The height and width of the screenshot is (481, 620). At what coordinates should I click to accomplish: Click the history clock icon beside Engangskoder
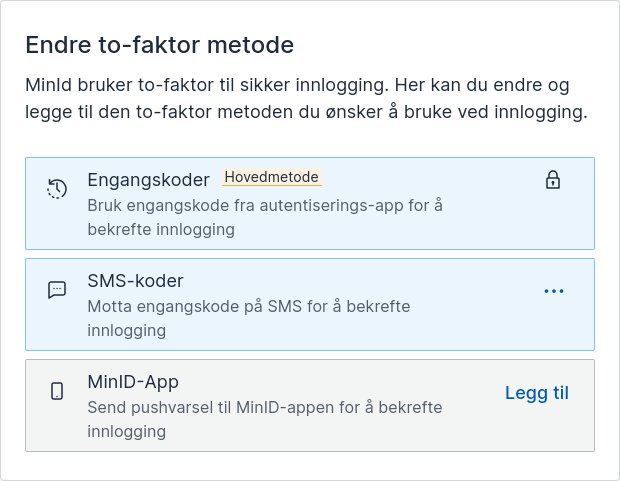[57, 189]
